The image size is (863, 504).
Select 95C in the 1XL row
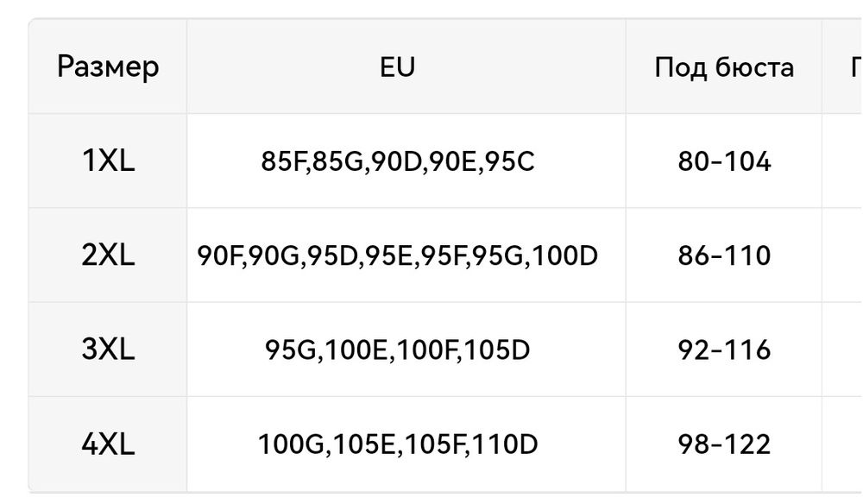[514, 161]
